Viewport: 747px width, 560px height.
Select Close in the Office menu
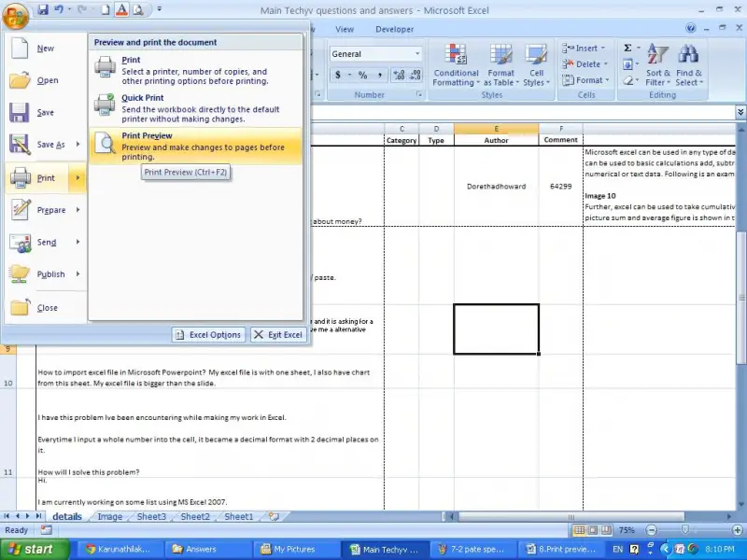tap(46, 308)
